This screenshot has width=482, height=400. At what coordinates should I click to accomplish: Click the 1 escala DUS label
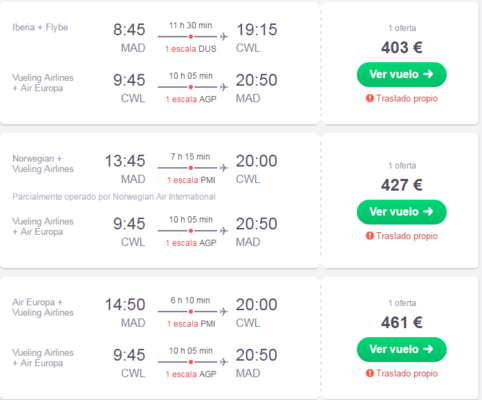191,49
